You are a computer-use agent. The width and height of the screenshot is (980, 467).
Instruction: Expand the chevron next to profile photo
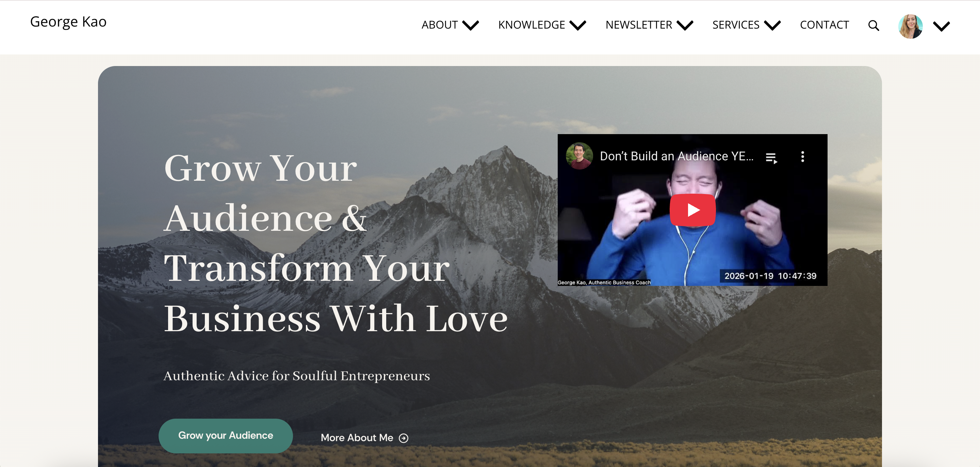point(941,26)
